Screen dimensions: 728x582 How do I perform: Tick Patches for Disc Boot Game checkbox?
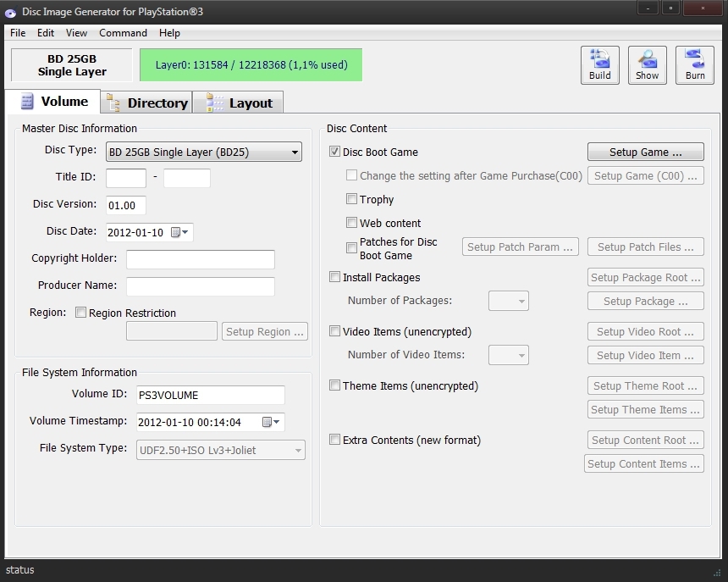coord(351,247)
